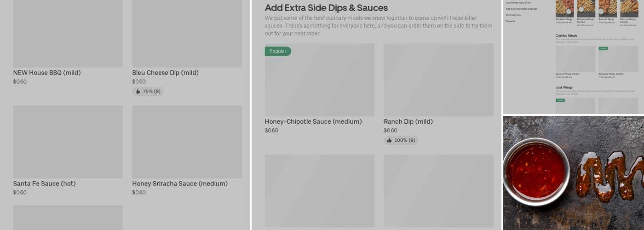Select the Honey-Chipotle Sauce (medium) title

click(x=313, y=121)
